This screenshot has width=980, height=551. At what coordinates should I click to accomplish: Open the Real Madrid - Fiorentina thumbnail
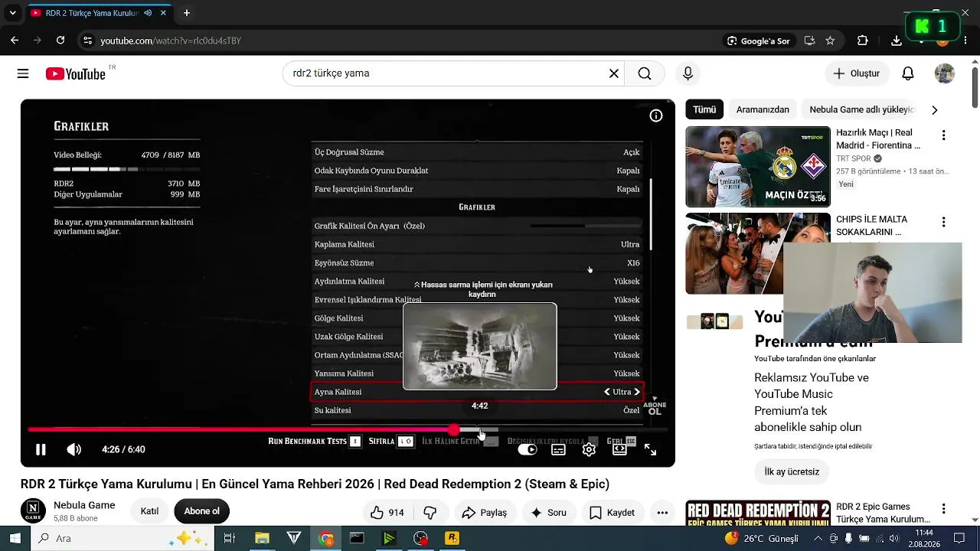click(x=758, y=167)
